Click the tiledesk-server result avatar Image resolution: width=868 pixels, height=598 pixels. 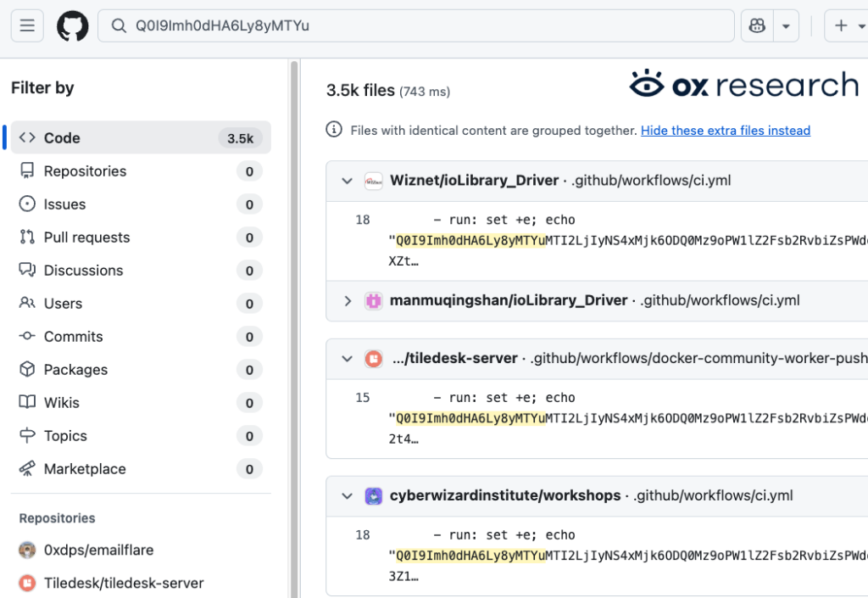(x=374, y=359)
